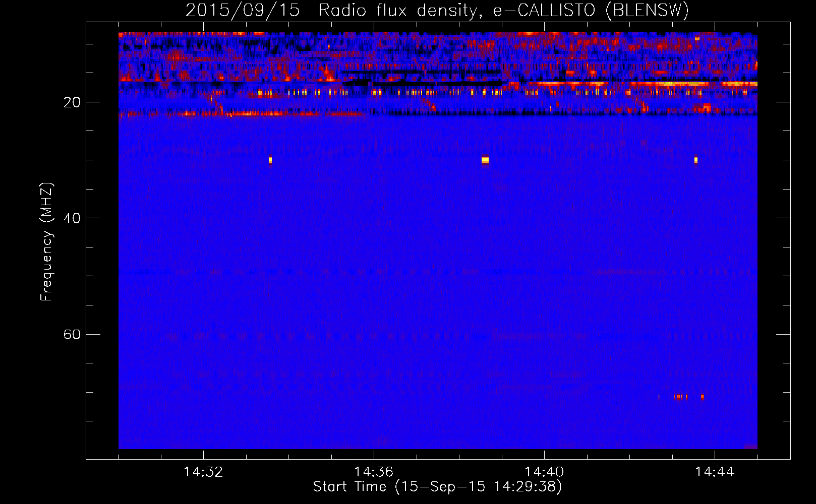816x504 pixels.
Task: Click the 14:32 time tick label
Action: pyautogui.click(x=203, y=472)
